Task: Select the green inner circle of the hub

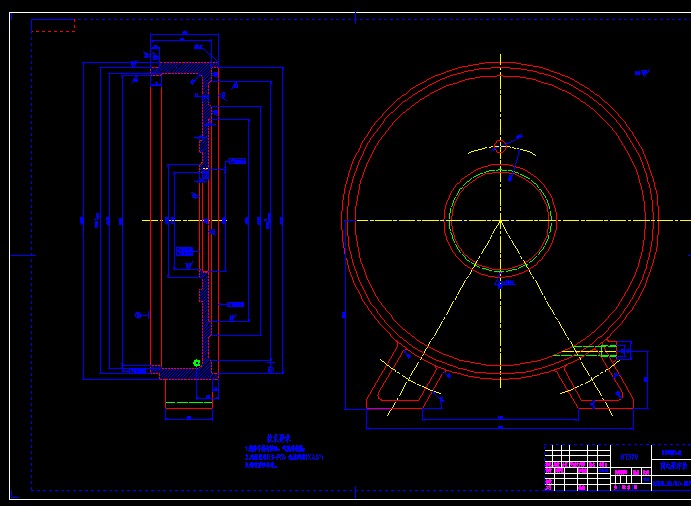Action: click(500, 220)
